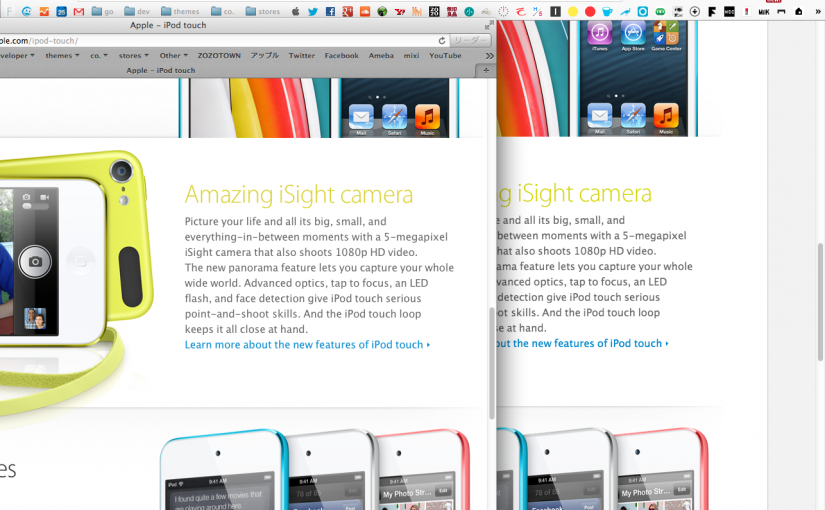
Task: Click the App Store icon on Chrome page iPod
Action: click(x=633, y=33)
